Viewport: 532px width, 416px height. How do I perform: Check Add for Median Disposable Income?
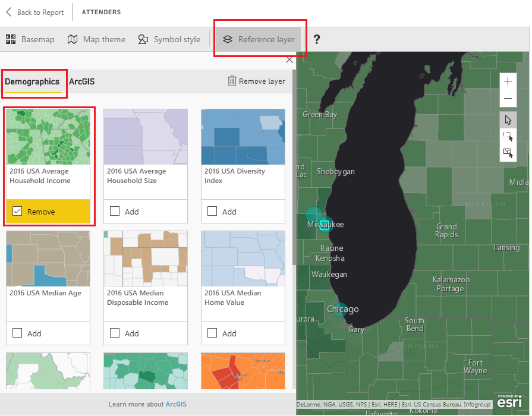click(x=115, y=333)
